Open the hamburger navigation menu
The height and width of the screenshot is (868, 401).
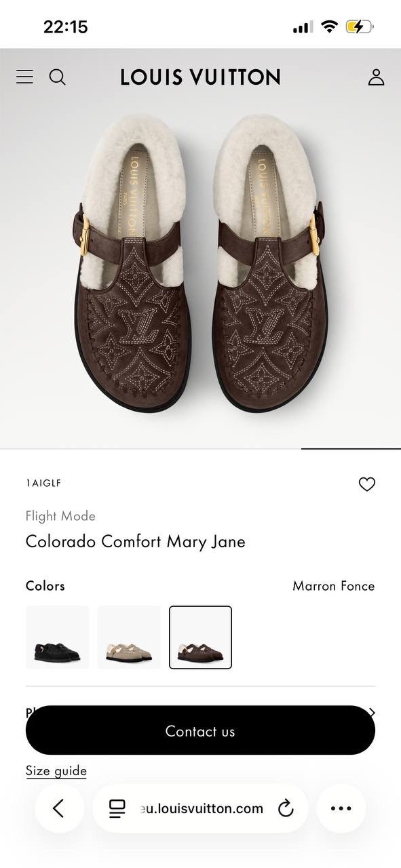click(24, 77)
